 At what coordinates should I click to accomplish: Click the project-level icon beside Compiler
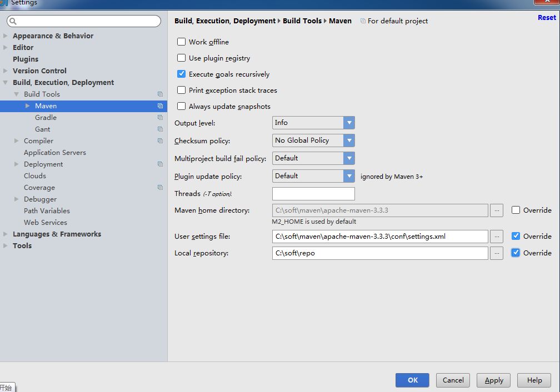tap(160, 141)
